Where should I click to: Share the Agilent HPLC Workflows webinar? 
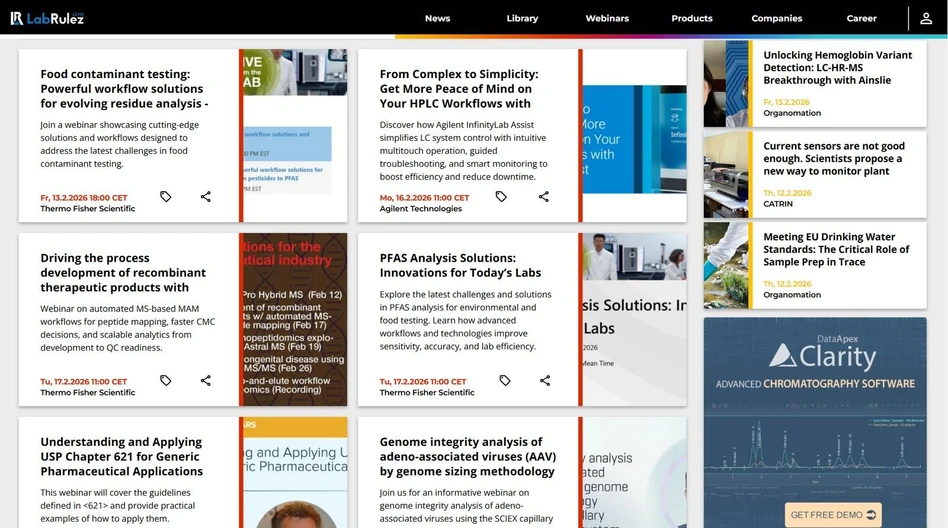coord(544,197)
